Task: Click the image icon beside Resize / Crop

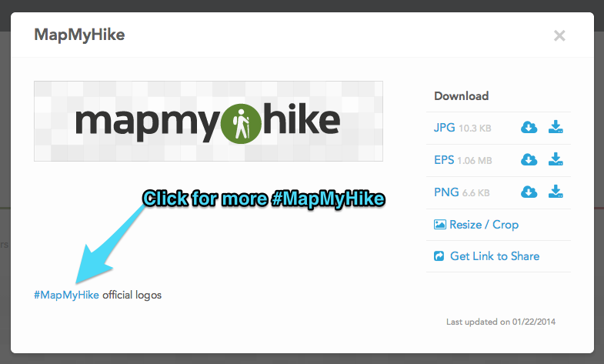Action: [x=440, y=225]
